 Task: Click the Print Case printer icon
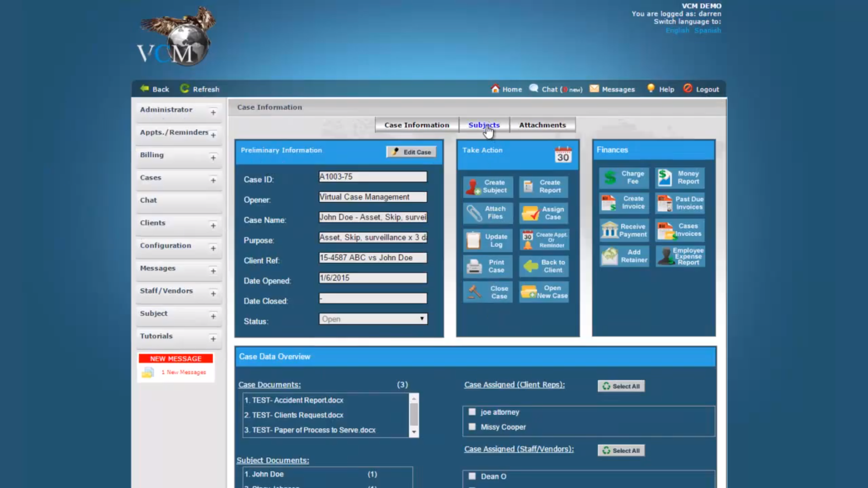(474, 266)
